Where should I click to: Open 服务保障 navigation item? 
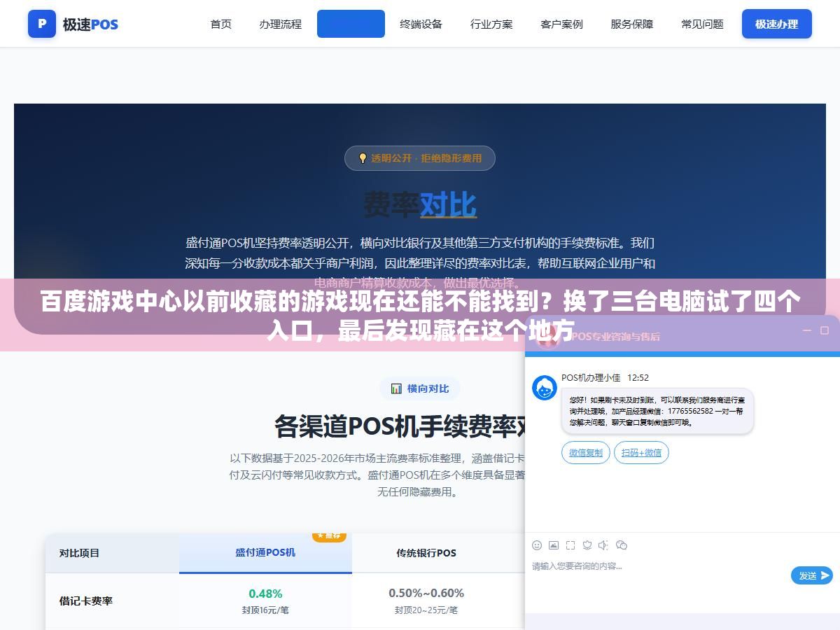coord(632,24)
